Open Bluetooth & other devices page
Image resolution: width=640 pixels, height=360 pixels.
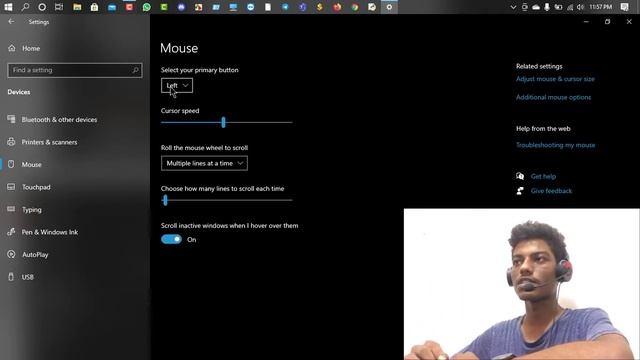pyautogui.click(x=59, y=120)
